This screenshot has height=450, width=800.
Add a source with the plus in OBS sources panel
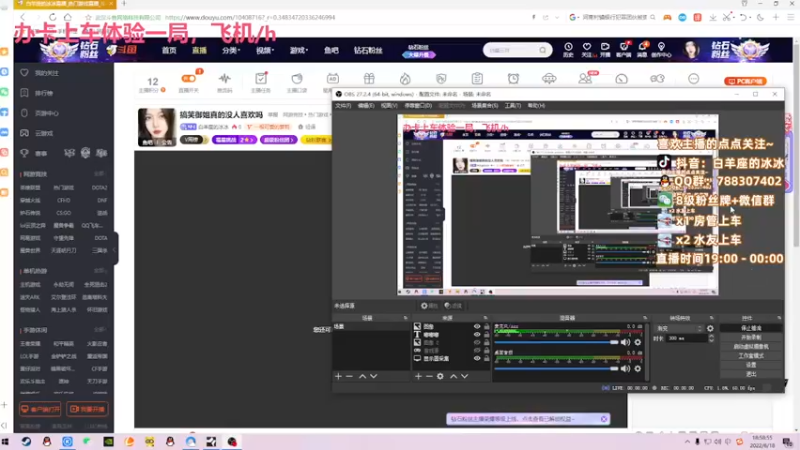pos(418,376)
